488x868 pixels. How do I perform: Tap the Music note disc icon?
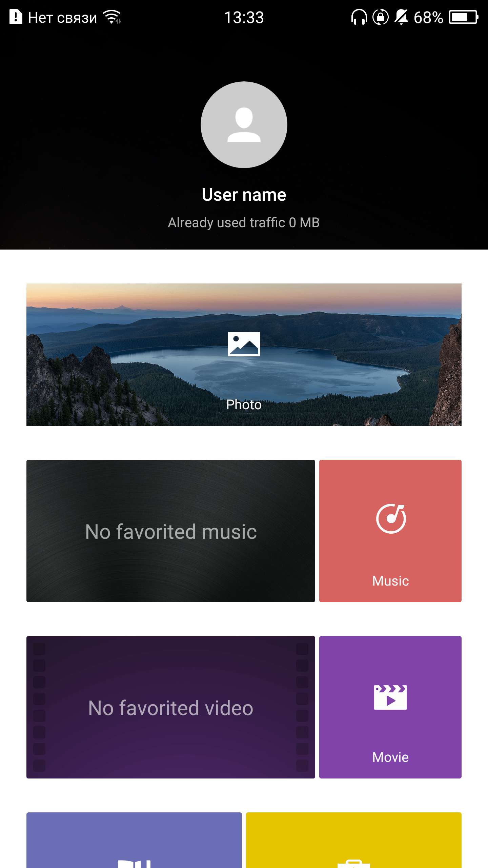(x=391, y=519)
